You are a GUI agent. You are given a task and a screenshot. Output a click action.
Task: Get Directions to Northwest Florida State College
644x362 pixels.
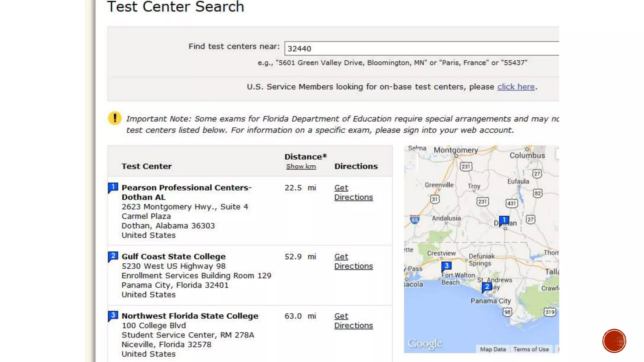[353, 321]
